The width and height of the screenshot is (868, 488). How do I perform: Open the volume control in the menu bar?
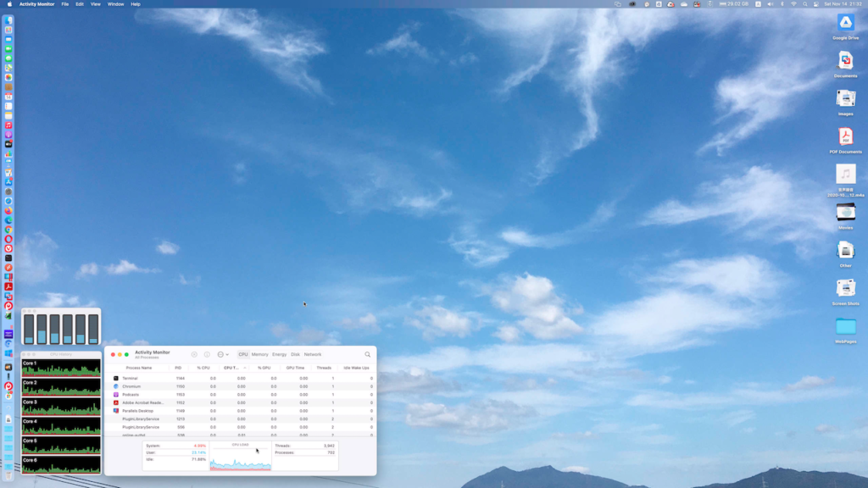click(770, 4)
